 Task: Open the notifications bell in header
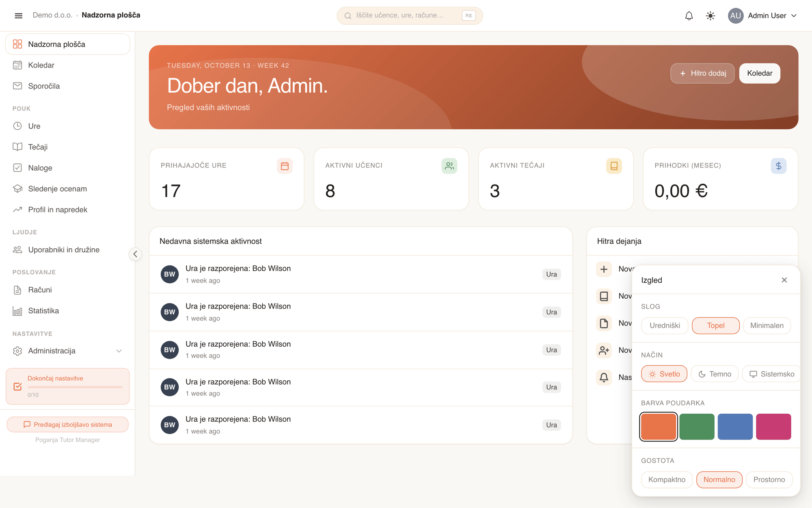[x=689, y=16]
